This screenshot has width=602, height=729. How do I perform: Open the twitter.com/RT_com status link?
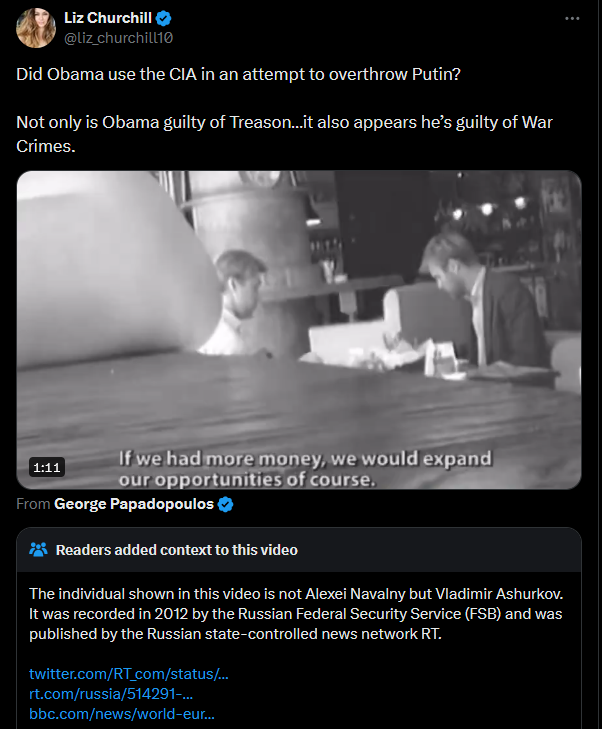[x=129, y=674]
